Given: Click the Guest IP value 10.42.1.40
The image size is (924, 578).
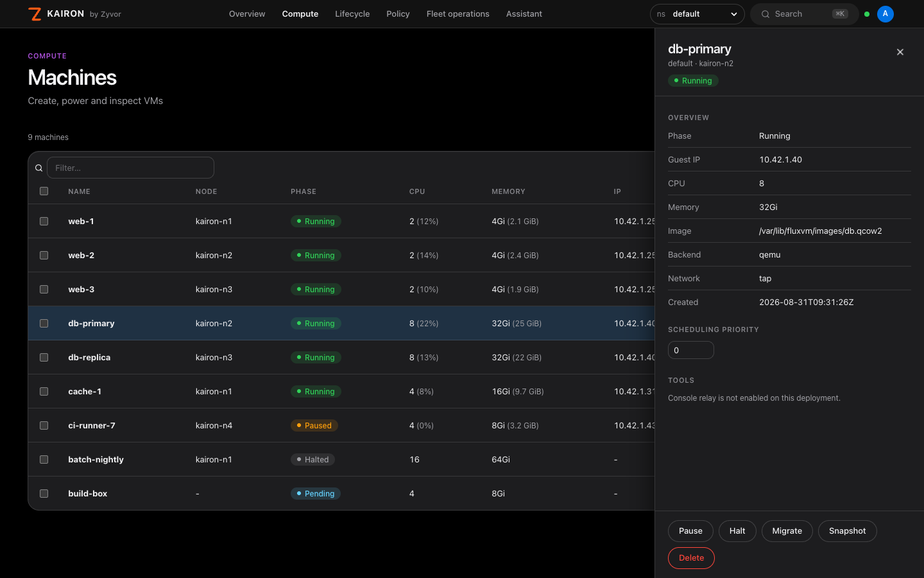Looking at the screenshot, I should (x=781, y=160).
